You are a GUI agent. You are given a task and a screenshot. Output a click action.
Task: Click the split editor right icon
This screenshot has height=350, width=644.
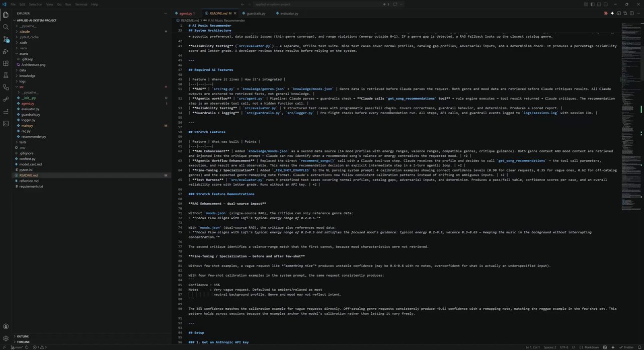coord(619,13)
